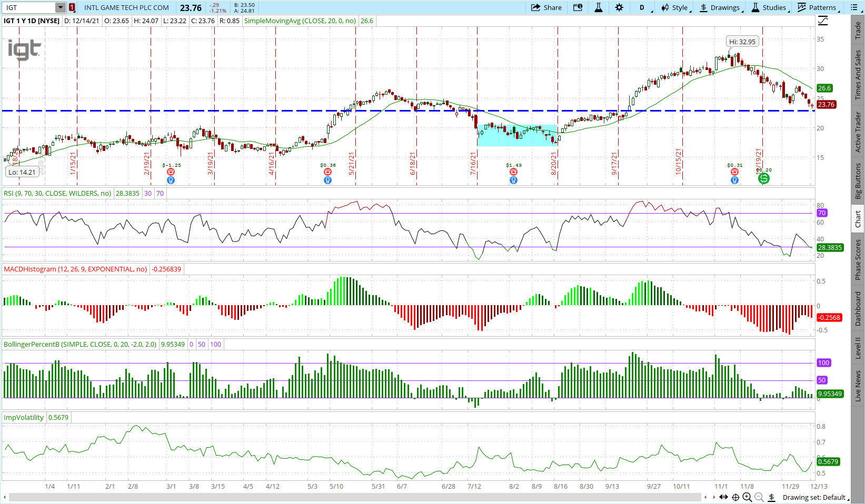
Task: Click the purple 70 RSI overbought label
Action: tap(822, 213)
